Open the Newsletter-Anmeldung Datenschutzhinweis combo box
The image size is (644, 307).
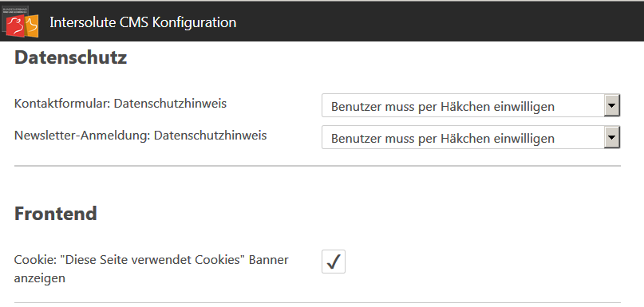pos(471,137)
